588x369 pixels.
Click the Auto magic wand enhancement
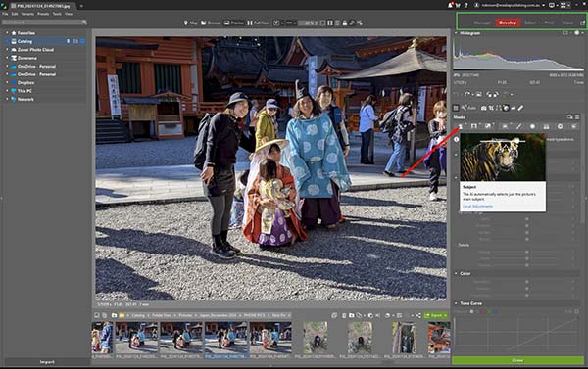468,108
